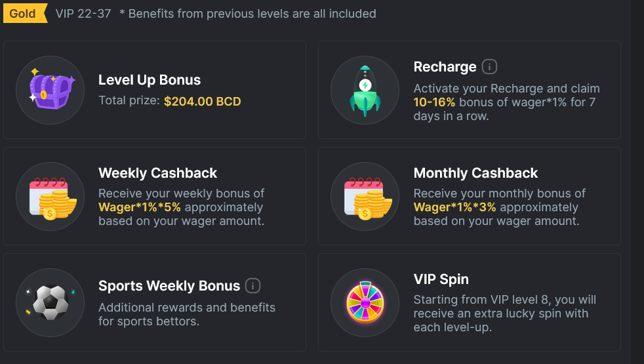Open the Sports Weekly Bonus info icon
Image resolution: width=644 pixels, height=364 pixels.
(x=252, y=285)
